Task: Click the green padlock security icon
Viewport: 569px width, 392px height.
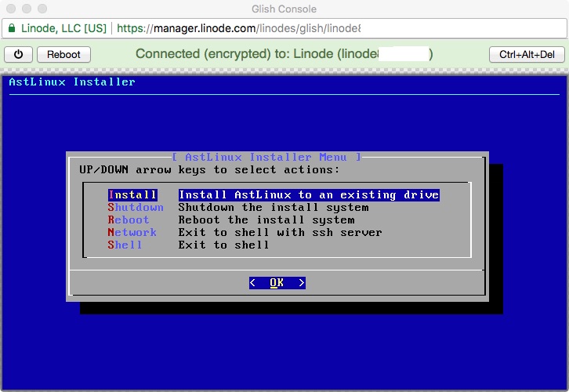Action: click(x=12, y=28)
